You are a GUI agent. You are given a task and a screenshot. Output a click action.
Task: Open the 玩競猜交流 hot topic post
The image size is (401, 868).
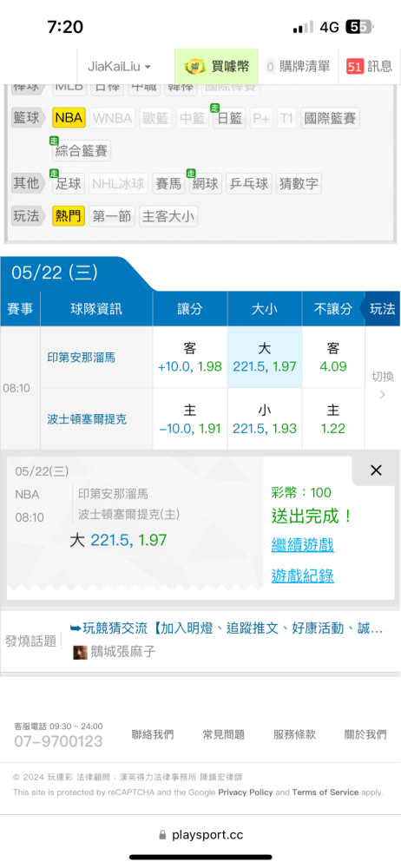(227, 628)
